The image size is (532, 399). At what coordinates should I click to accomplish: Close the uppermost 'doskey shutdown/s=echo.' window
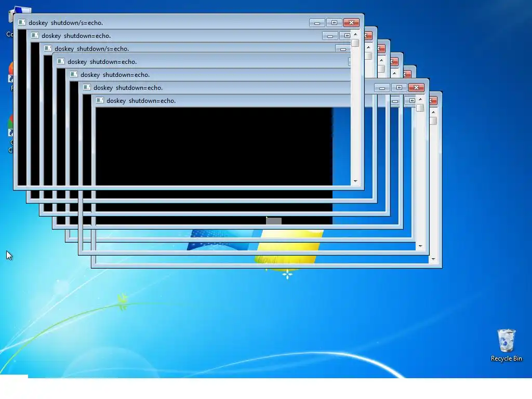pos(352,23)
